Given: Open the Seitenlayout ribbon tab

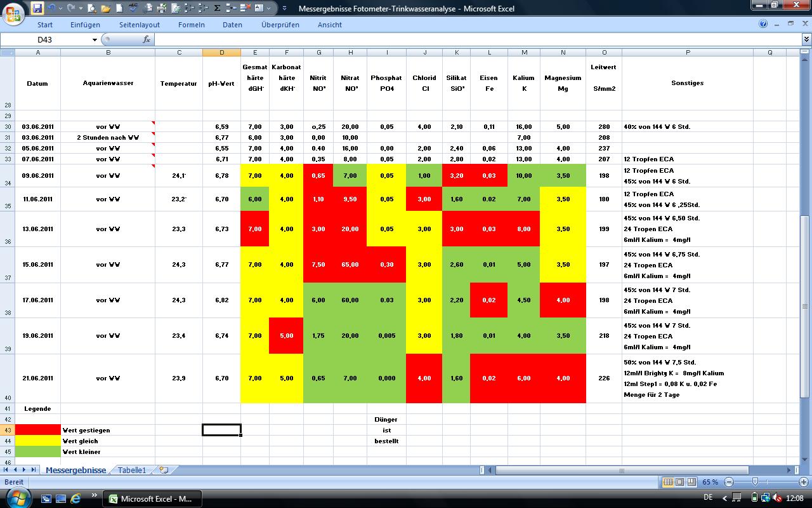Looking at the screenshot, I should point(139,25).
